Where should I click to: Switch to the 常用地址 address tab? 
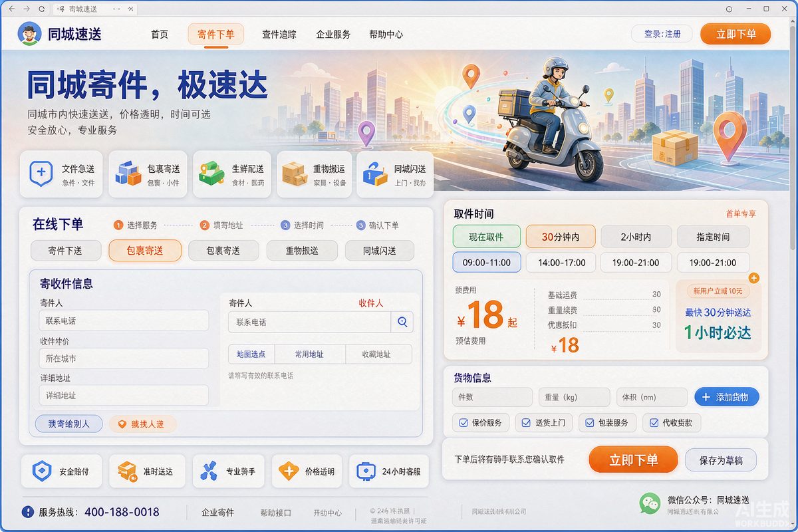pyautogui.click(x=310, y=354)
